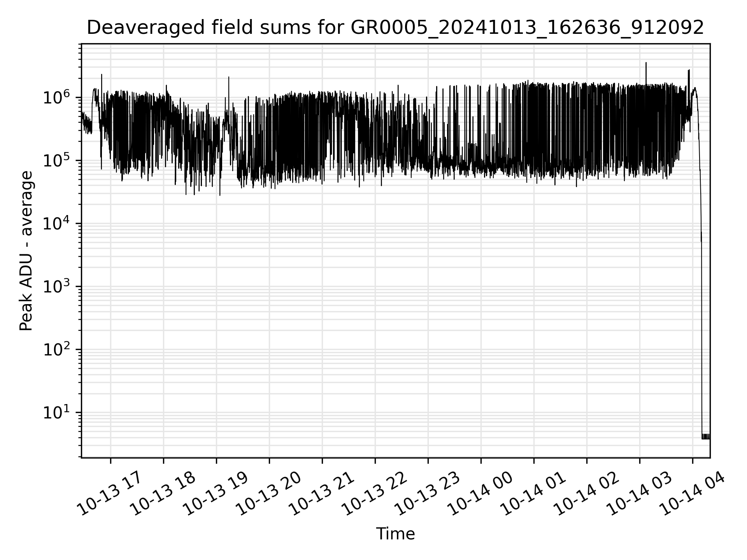Click the x tick label '10-14 01'

point(533,493)
